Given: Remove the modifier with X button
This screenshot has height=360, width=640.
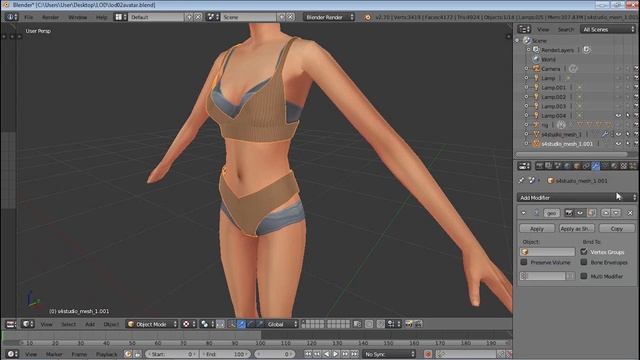Looking at the screenshot, I should [x=630, y=213].
